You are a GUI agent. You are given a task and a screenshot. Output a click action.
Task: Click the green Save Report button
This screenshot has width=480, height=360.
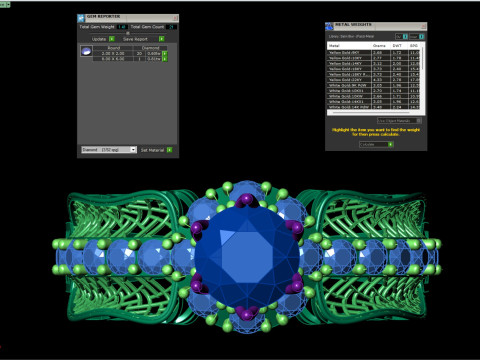tap(162, 39)
